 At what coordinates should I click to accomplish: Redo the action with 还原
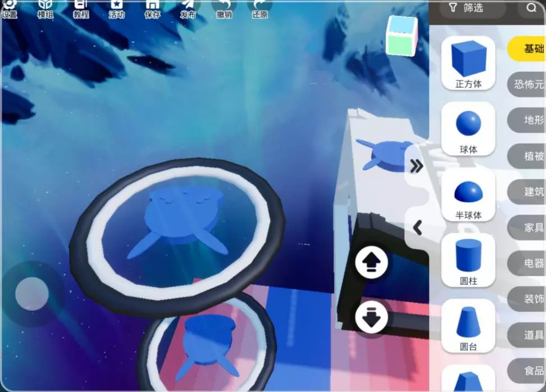(260, 8)
